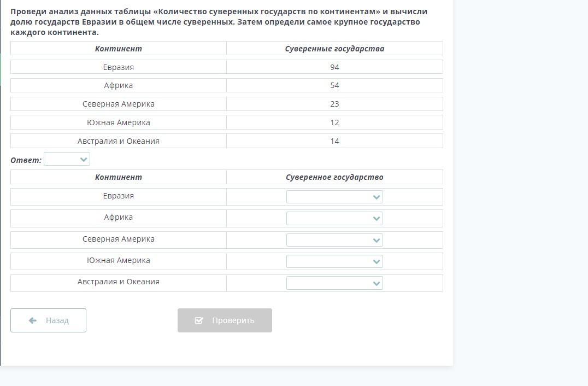Image resolution: width=588 pixels, height=386 pixels.
Task: Expand the Южная Америка state dropdown
Action: (334, 261)
